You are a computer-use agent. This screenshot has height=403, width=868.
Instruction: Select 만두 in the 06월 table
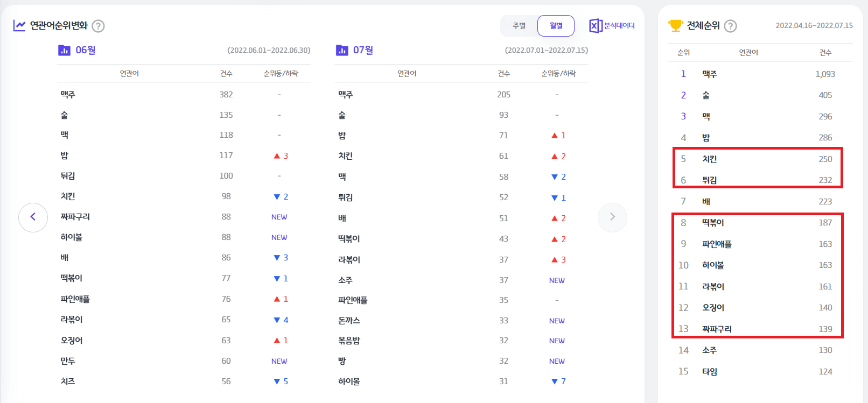coord(68,361)
